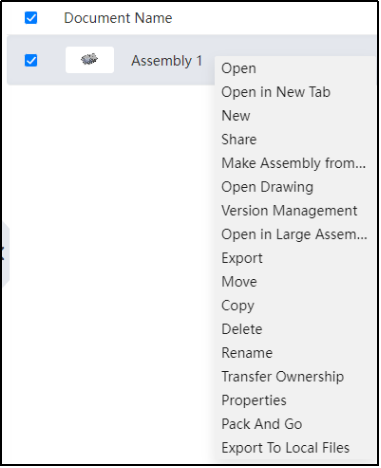The width and height of the screenshot is (381, 468).
Task: Select Make Assembly from... option
Action: pos(294,163)
